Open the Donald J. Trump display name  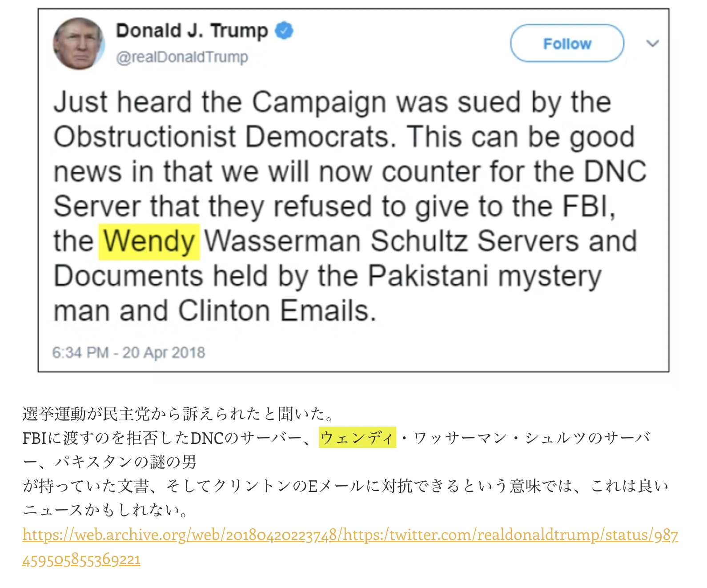[x=192, y=31]
